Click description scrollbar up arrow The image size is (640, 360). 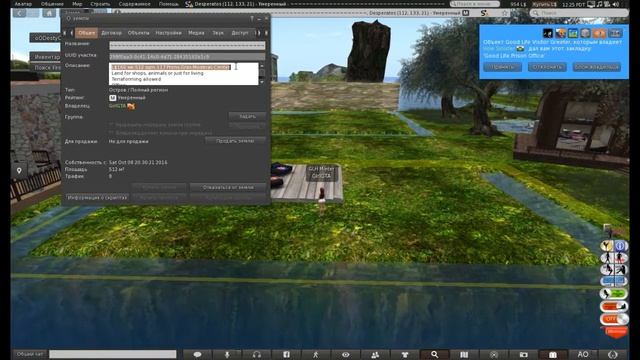(x=262, y=65)
